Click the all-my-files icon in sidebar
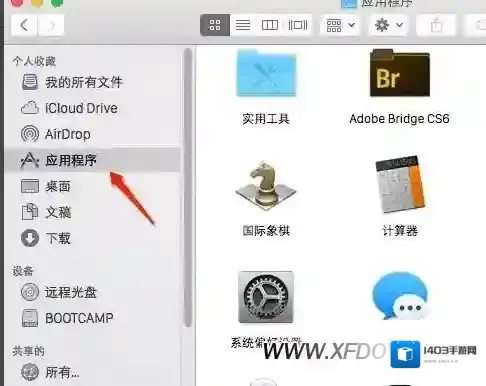The height and width of the screenshot is (386, 486). tap(30, 82)
